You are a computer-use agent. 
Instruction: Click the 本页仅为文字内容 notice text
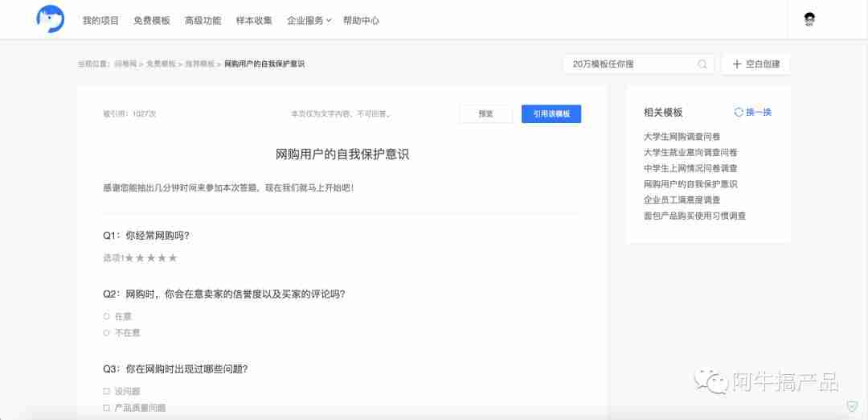(341, 114)
